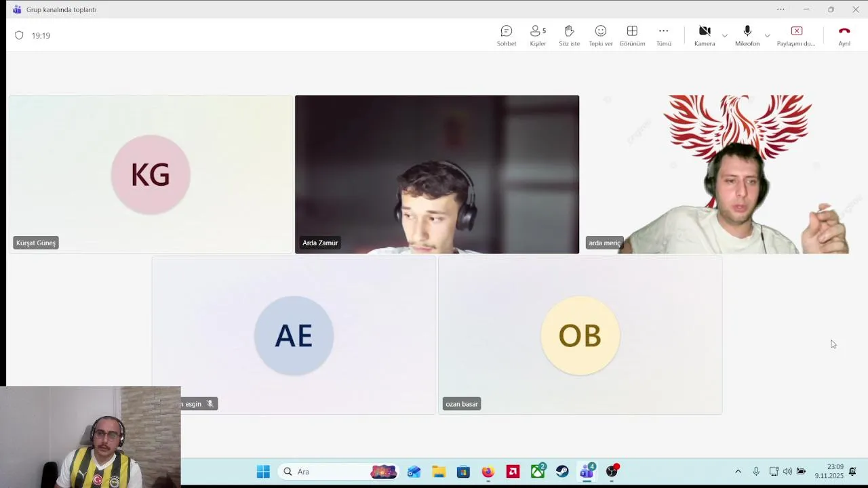868x488 pixels.
Task: Click the taskbar Ara search box
Action: pos(339,472)
